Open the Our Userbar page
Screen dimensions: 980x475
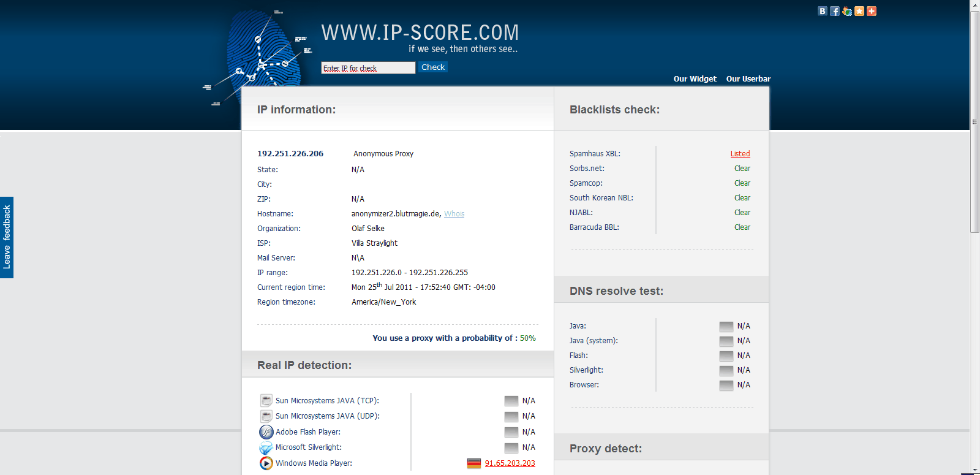click(748, 79)
